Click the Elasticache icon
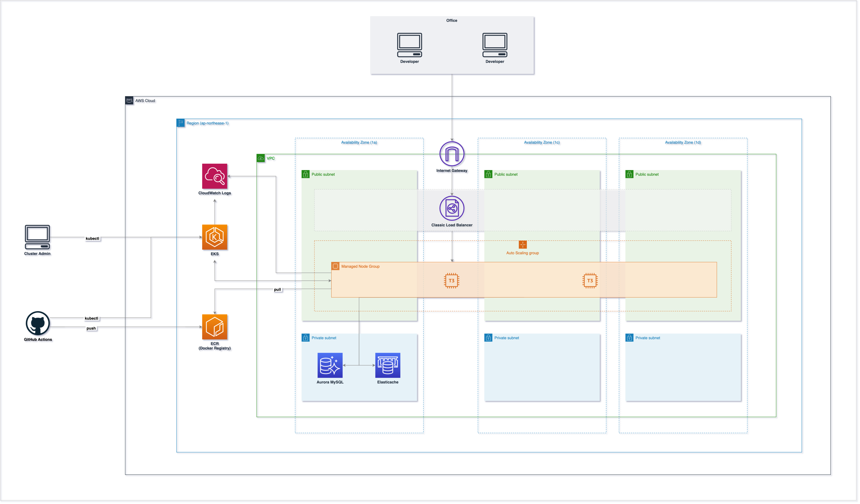 tap(388, 366)
